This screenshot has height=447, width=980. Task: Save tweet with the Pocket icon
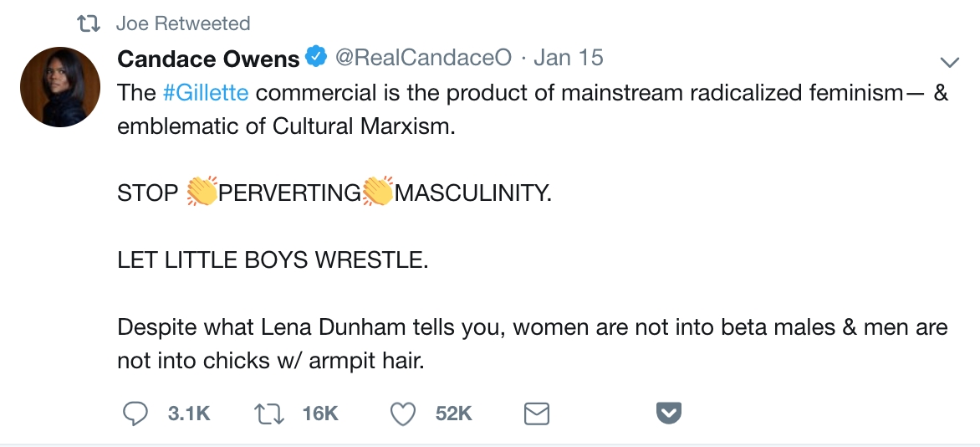669,413
